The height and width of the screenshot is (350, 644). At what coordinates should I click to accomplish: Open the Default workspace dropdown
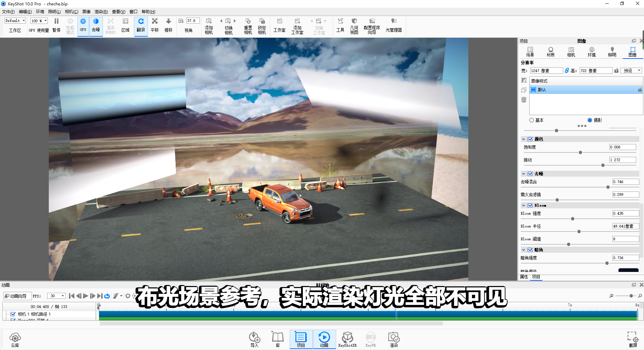[14, 20]
